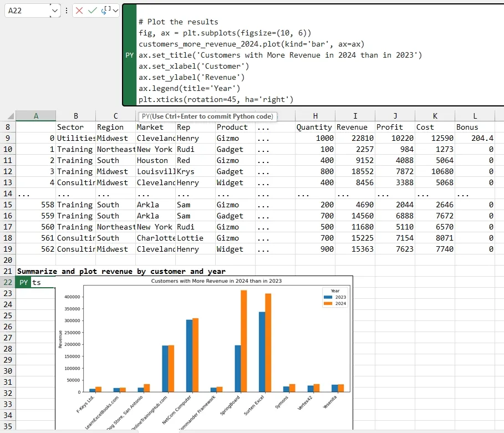Click the code line 'ax.legend(title='Year')'
The height and width of the screenshot is (433, 504).
click(x=189, y=88)
